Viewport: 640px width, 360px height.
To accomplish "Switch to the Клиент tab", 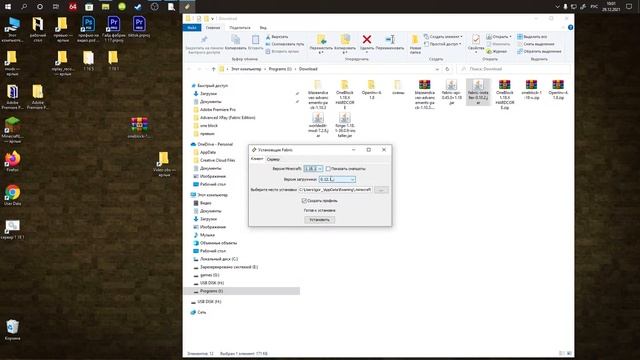I will 257,159.
